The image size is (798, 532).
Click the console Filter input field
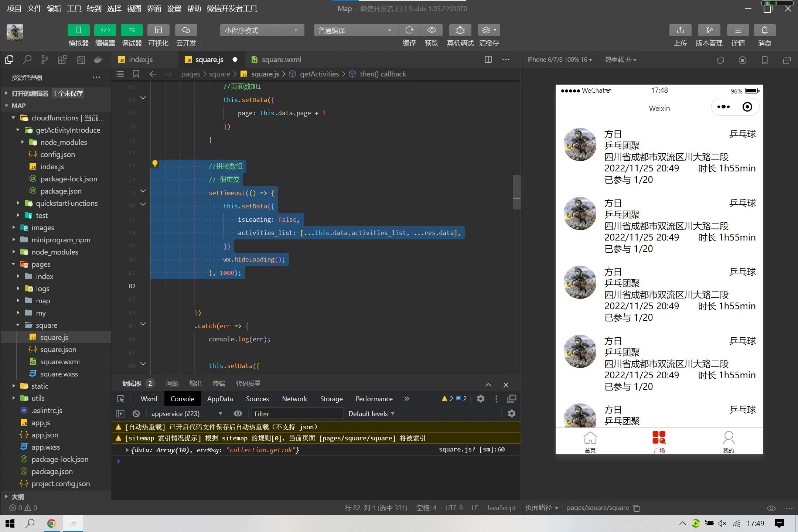coord(297,413)
